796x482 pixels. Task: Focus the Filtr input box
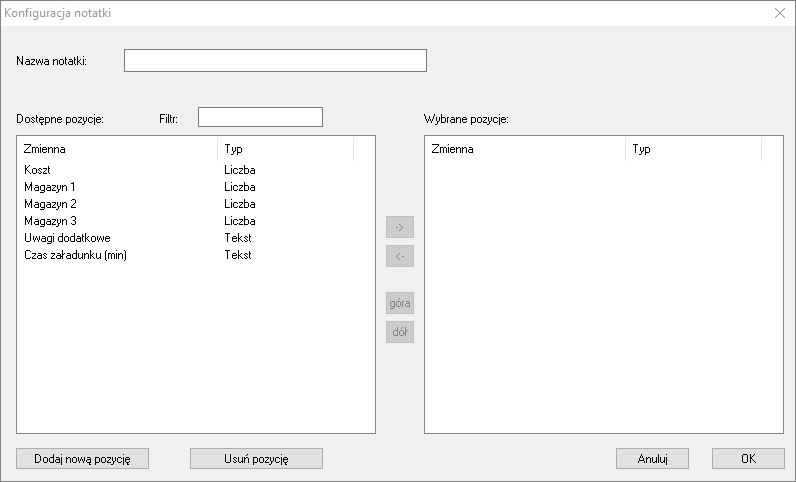pos(260,117)
